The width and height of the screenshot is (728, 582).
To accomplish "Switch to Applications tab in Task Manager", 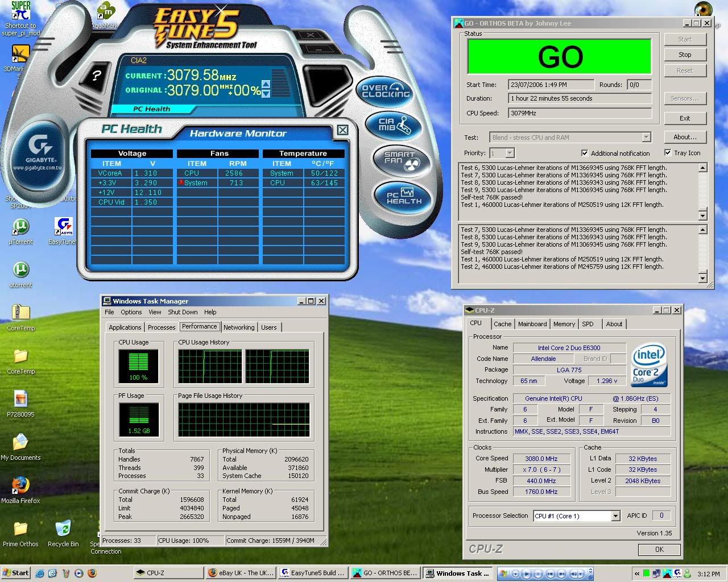I will pos(125,327).
